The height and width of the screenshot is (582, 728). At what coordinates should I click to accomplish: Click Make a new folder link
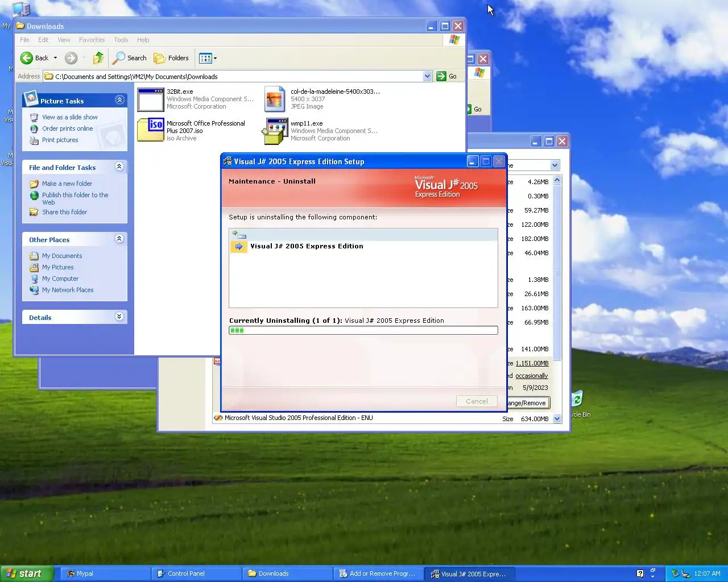[x=67, y=184]
